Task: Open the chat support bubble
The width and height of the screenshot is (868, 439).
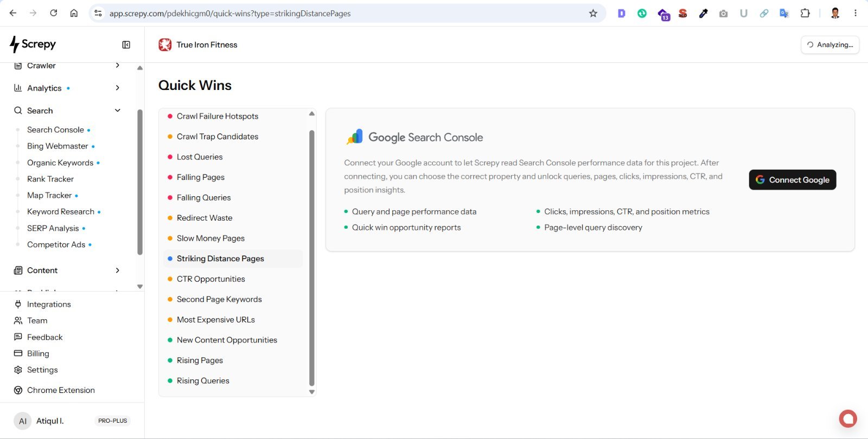Action: coord(848,418)
